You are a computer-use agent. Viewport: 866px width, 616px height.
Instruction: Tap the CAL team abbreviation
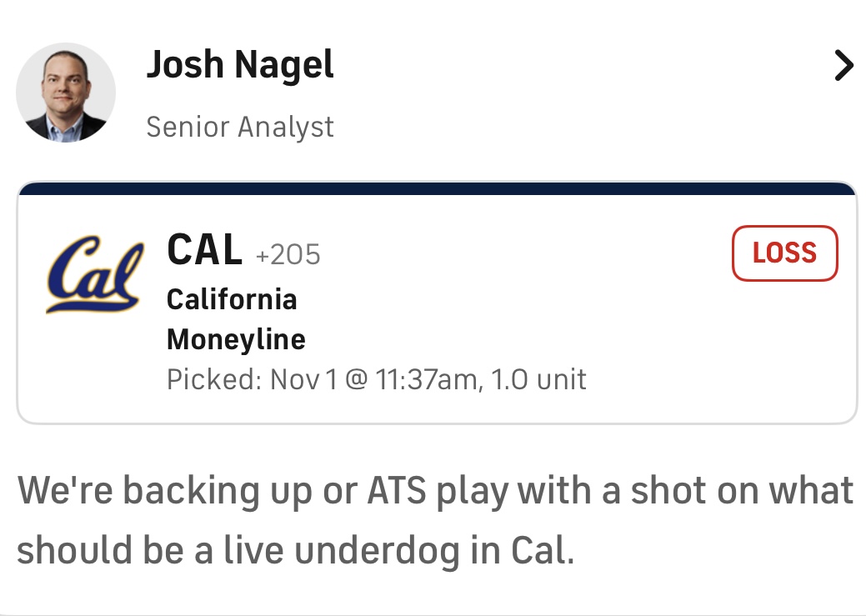pyautogui.click(x=205, y=249)
